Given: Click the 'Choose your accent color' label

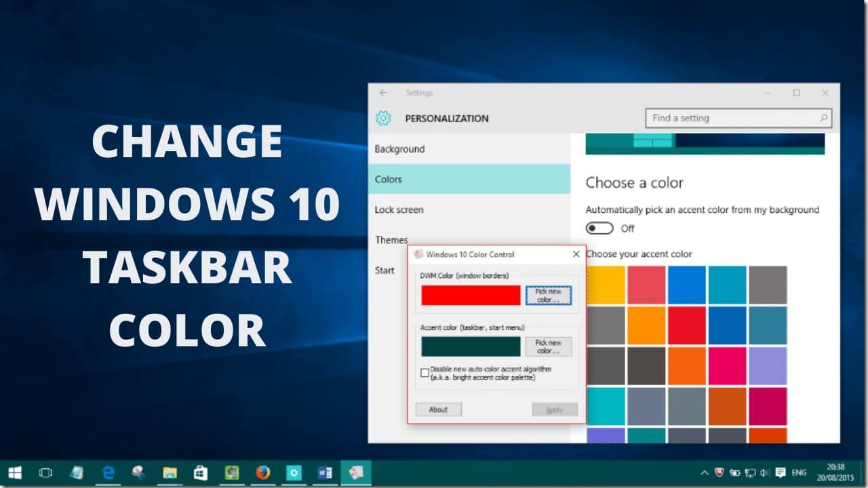Looking at the screenshot, I should (x=639, y=254).
